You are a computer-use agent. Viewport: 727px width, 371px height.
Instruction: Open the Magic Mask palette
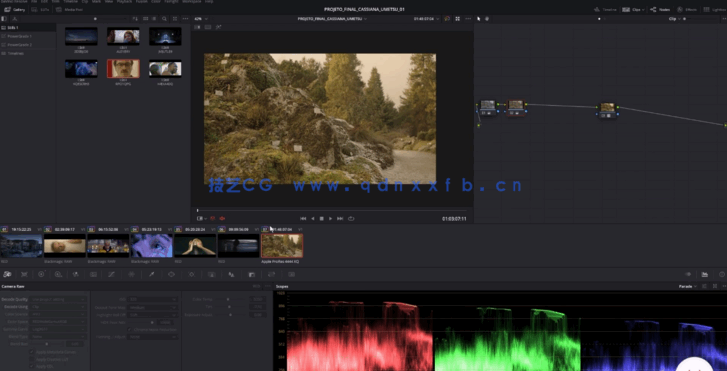pyautogui.click(x=211, y=274)
